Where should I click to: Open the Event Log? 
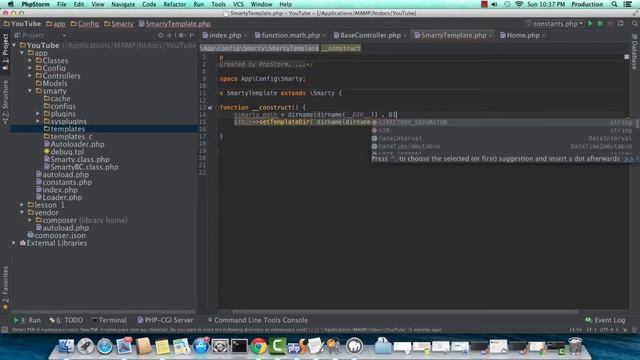pyautogui.click(x=605, y=320)
